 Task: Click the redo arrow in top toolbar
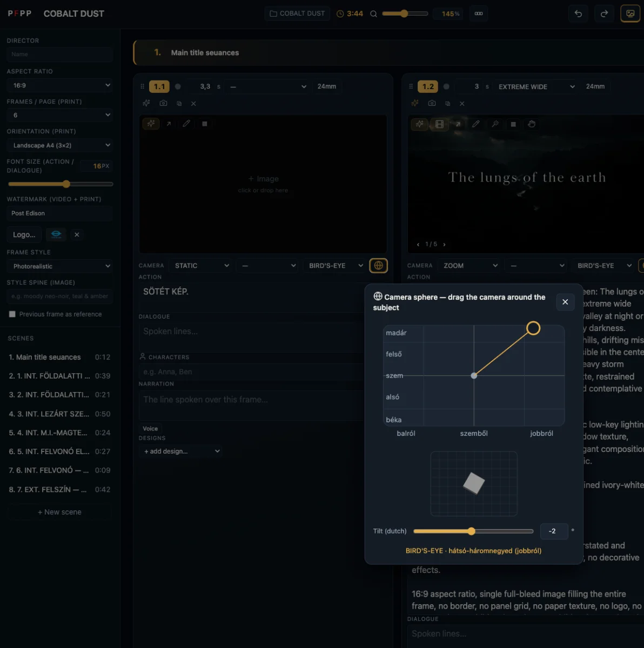coord(604,13)
